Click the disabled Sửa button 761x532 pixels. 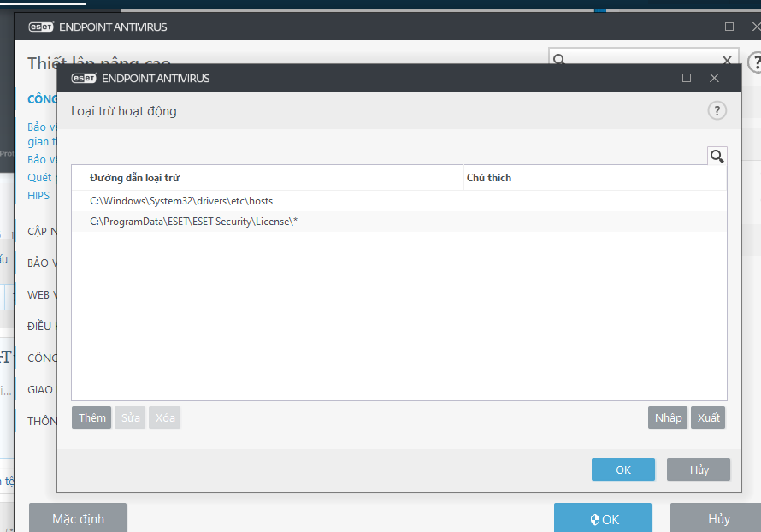(130, 417)
